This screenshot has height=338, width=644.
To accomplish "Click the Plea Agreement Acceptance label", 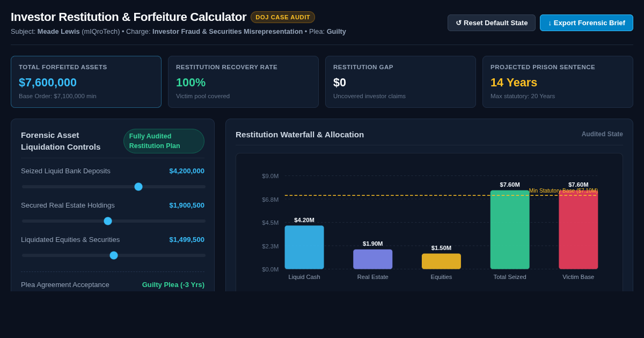I will click(x=65, y=284).
